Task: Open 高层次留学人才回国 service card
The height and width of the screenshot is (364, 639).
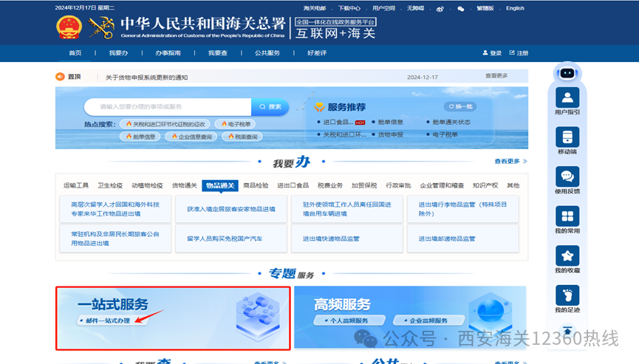Action: [x=115, y=209]
